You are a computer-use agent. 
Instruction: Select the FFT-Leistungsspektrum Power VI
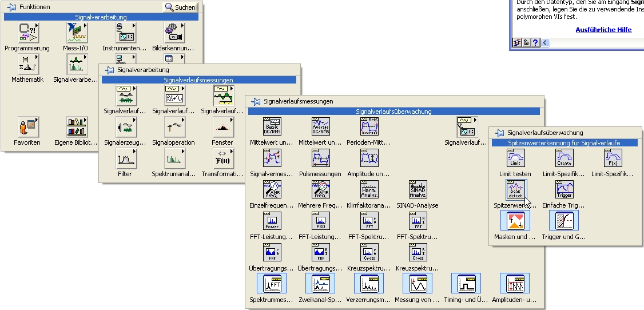pyautogui.click(x=272, y=221)
